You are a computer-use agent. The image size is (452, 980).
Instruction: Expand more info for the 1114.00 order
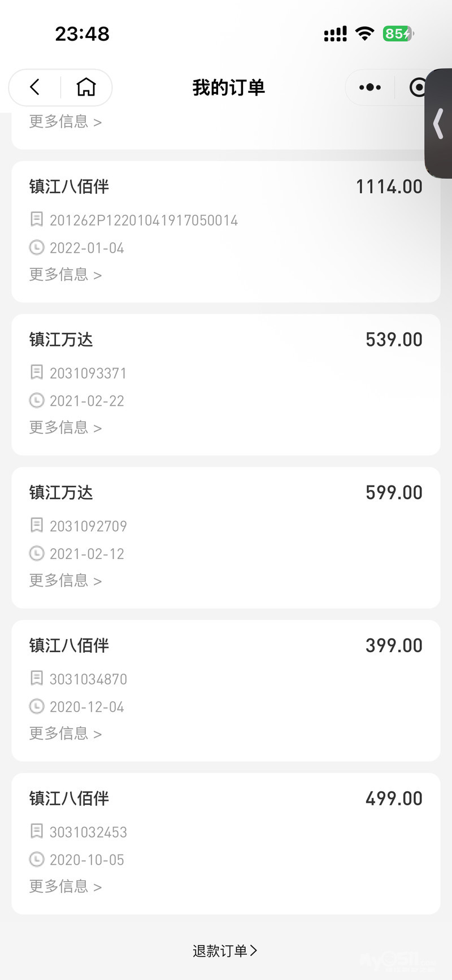(66, 275)
